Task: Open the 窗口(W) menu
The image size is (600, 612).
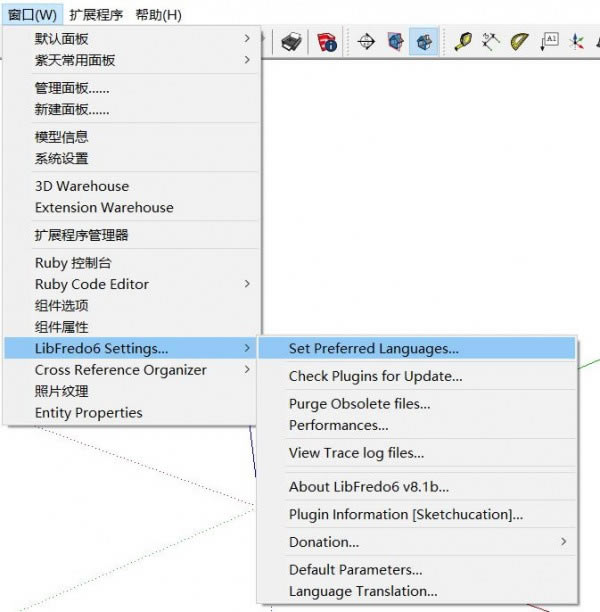Action: point(32,15)
